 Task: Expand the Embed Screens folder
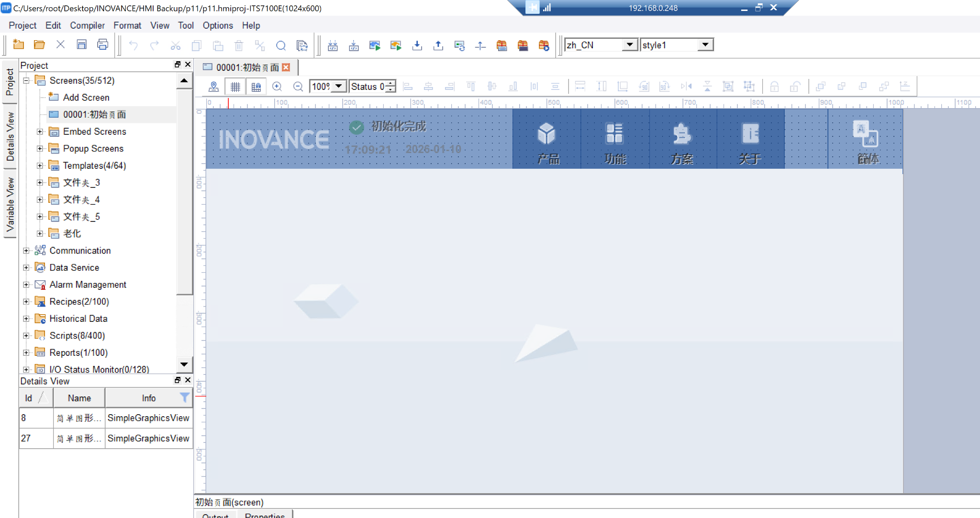40,132
